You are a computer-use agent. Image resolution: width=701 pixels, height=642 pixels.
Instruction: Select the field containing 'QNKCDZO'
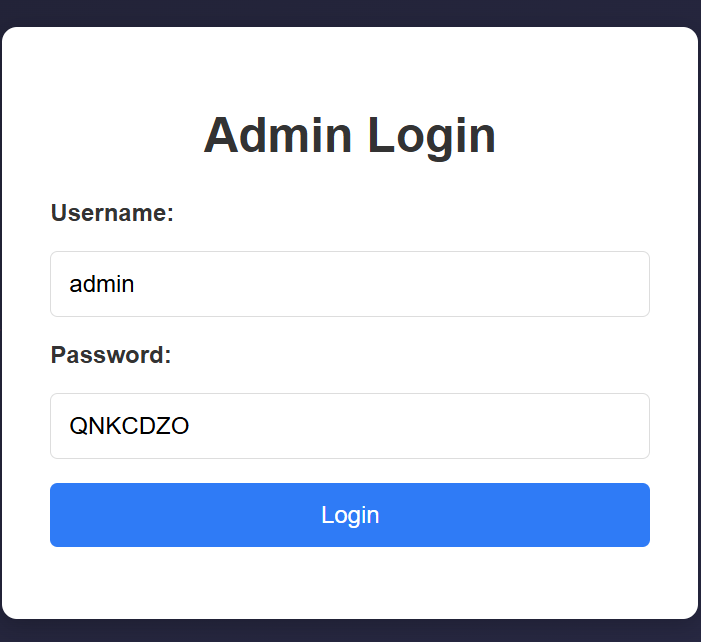tap(350, 426)
